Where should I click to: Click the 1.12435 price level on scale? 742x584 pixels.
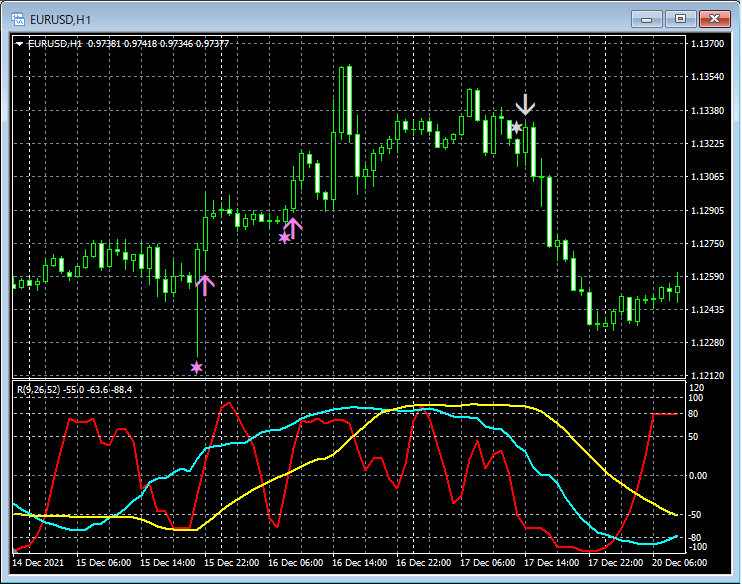coord(708,310)
